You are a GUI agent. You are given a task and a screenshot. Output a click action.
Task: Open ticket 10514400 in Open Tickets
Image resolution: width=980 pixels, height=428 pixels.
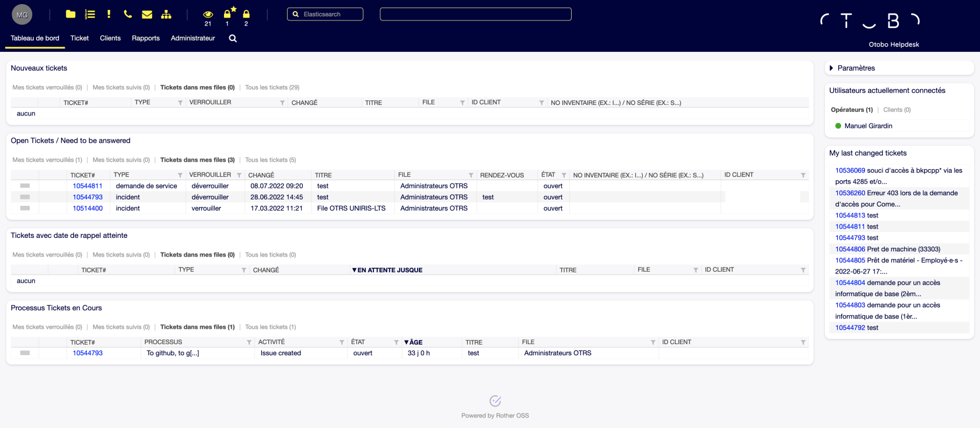87,208
